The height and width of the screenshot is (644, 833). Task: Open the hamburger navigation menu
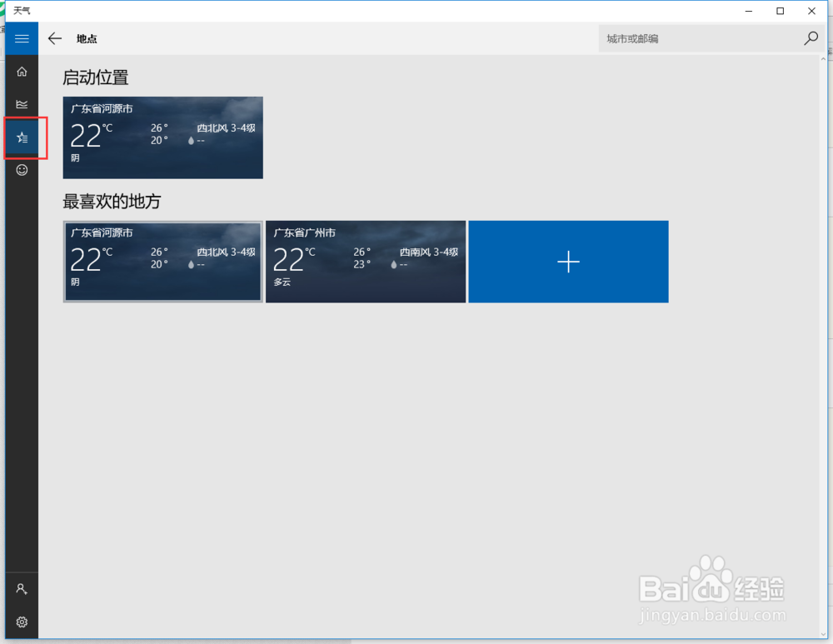coord(21,38)
